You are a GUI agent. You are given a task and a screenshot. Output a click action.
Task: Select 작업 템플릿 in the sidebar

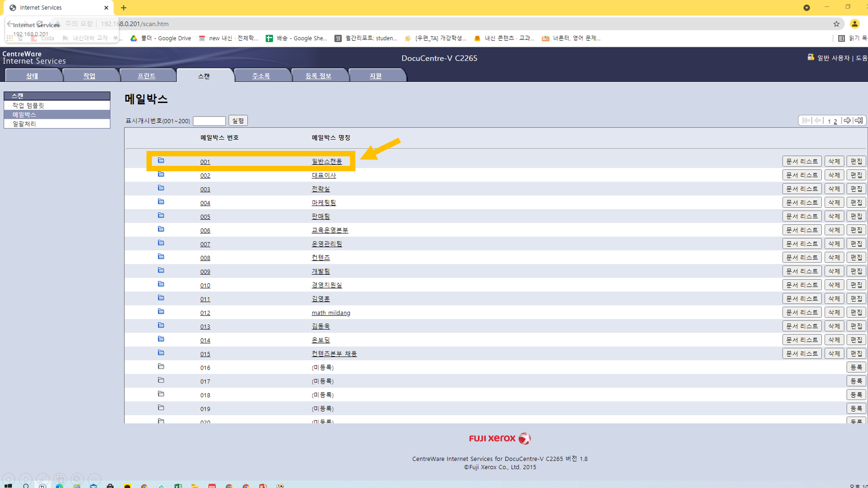pyautogui.click(x=28, y=105)
